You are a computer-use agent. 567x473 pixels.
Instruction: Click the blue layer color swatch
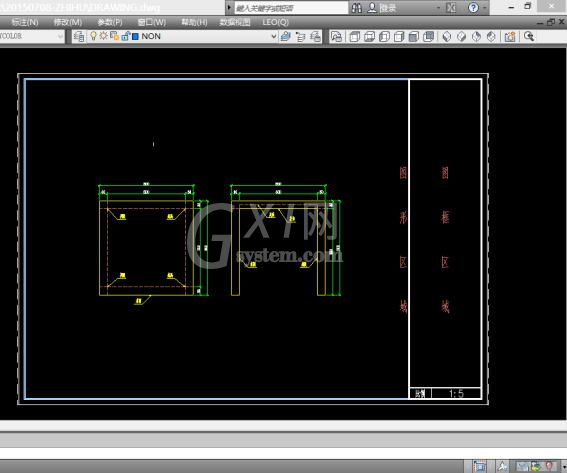click(x=136, y=37)
